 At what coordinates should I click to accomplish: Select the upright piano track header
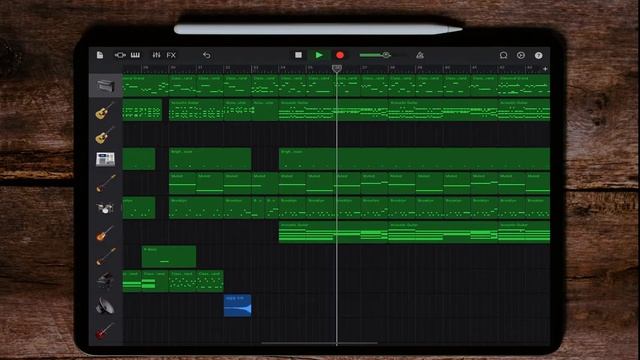tap(106, 86)
